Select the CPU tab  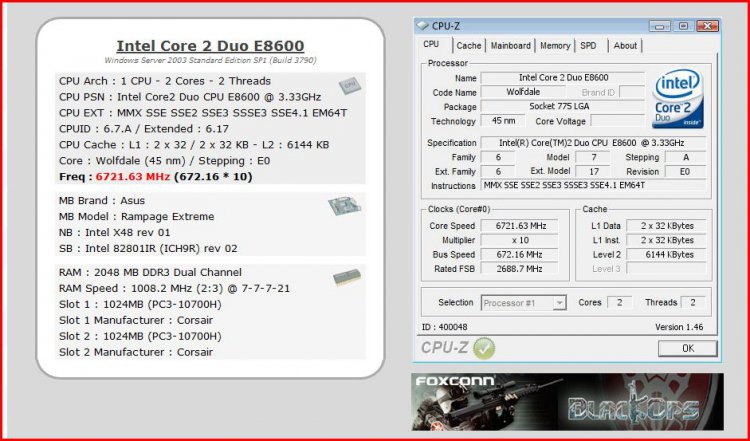pyautogui.click(x=431, y=44)
